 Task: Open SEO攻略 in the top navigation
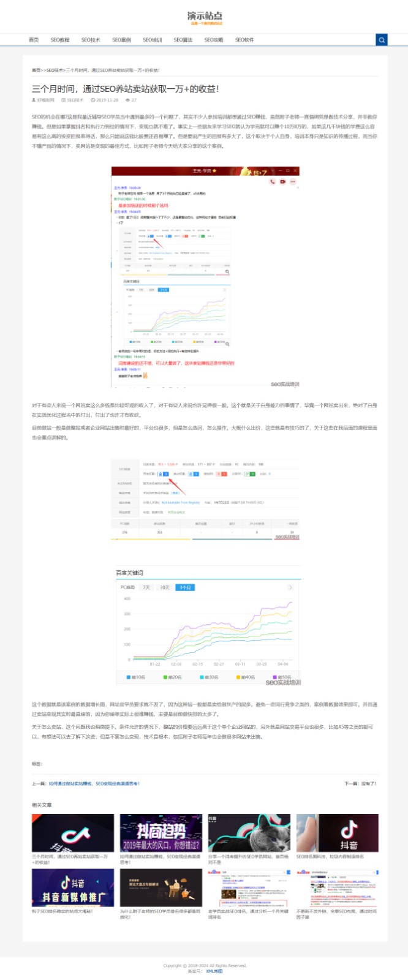[x=214, y=40]
